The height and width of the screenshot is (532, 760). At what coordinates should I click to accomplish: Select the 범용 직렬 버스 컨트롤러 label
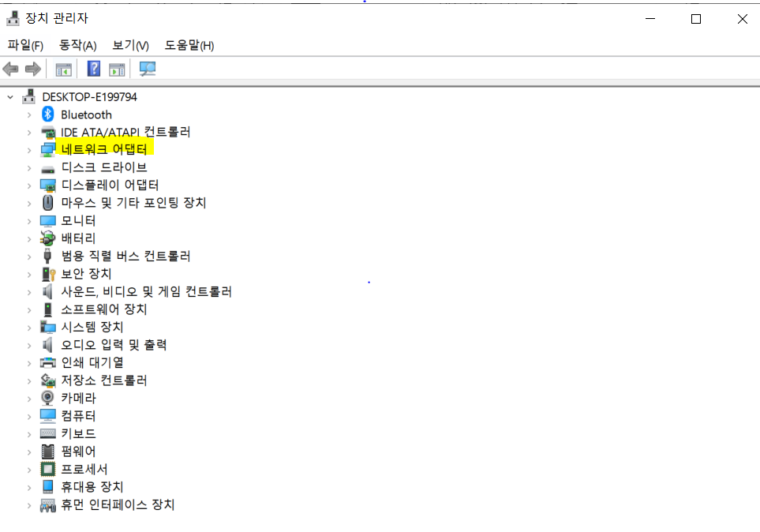coord(125,256)
